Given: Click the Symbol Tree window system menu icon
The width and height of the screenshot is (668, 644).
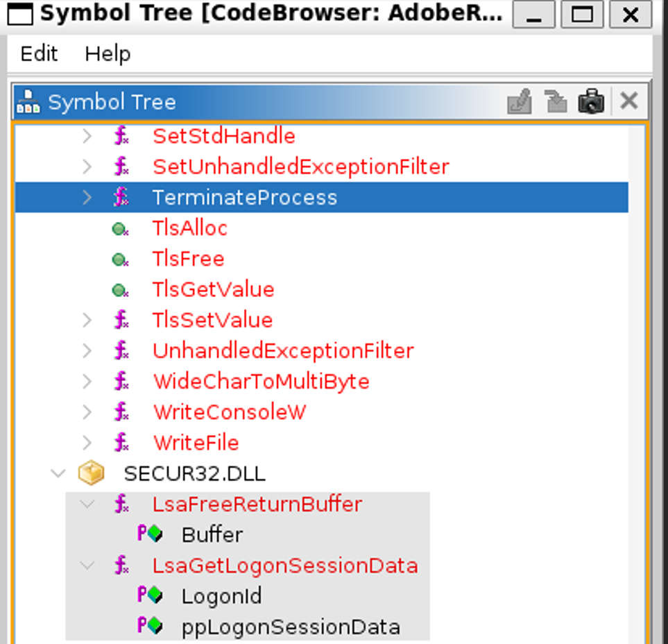Looking at the screenshot, I should (20, 14).
